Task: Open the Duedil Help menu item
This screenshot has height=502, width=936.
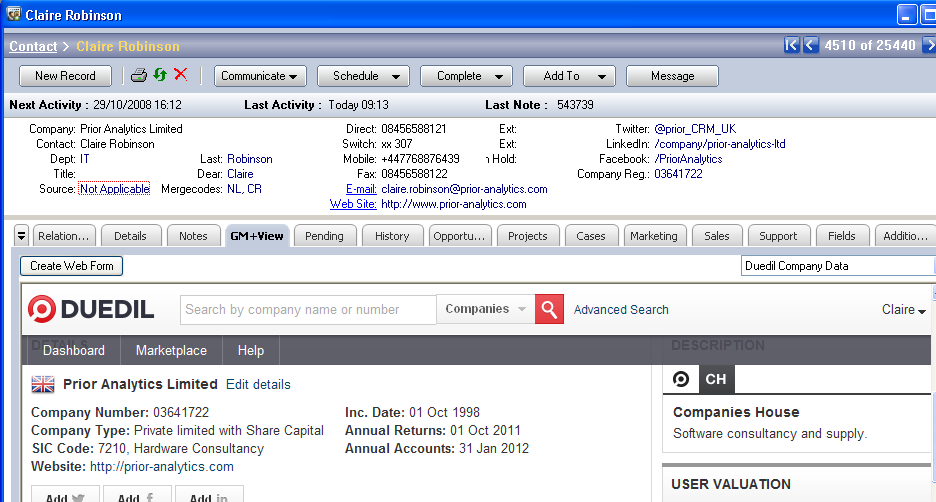Action: pos(251,350)
